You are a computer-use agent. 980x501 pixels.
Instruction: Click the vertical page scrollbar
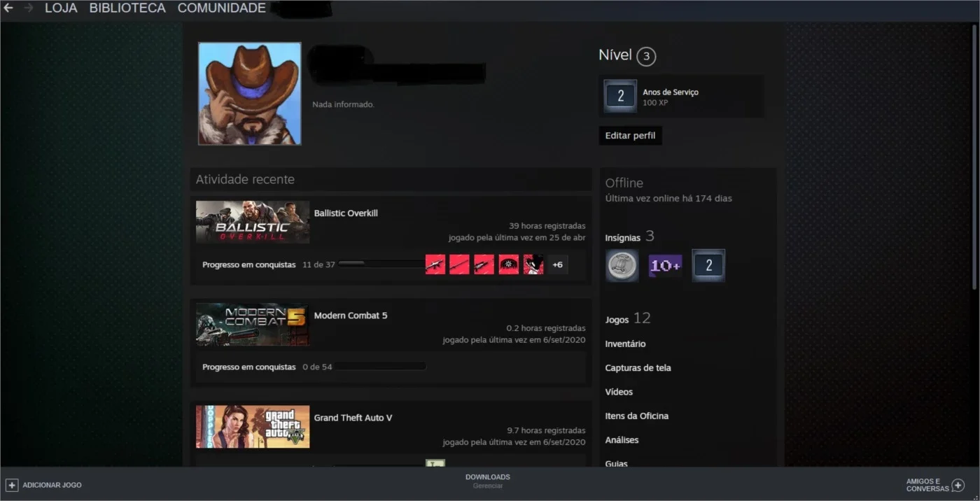[x=975, y=157]
